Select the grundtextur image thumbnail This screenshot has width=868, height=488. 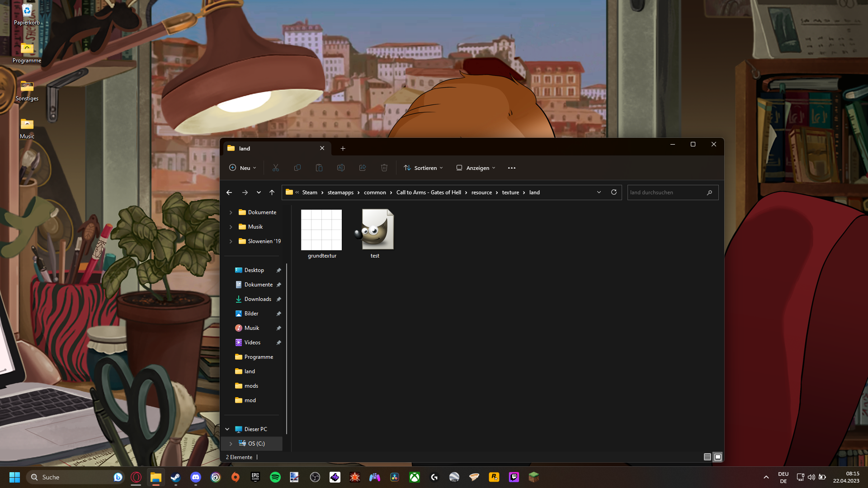click(321, 230)
